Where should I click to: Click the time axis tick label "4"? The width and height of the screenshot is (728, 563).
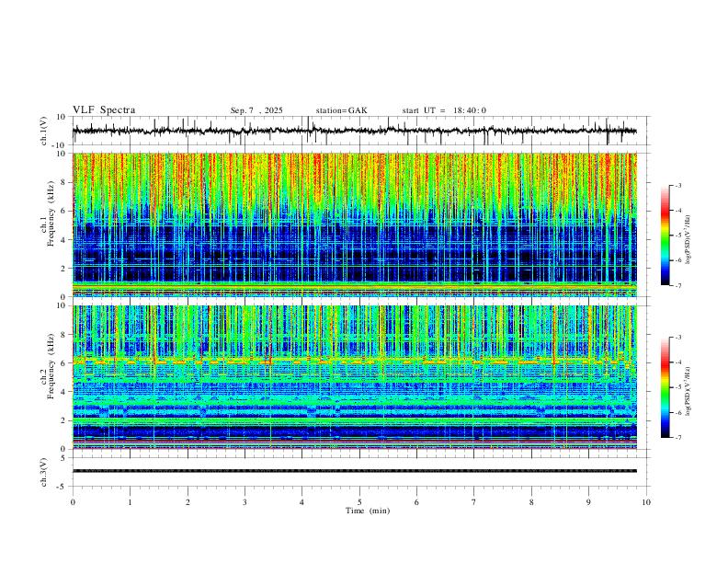[x=301, y=502]
